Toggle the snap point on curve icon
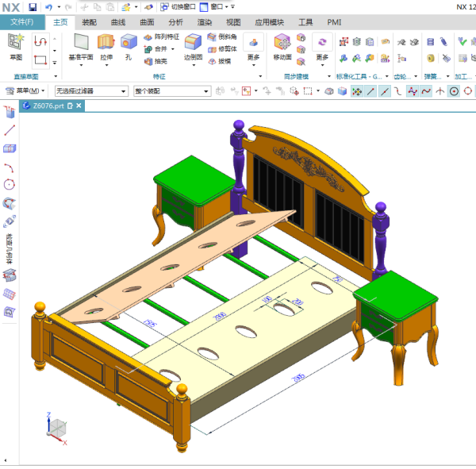 pyautogui.click(x=426, y=91)
